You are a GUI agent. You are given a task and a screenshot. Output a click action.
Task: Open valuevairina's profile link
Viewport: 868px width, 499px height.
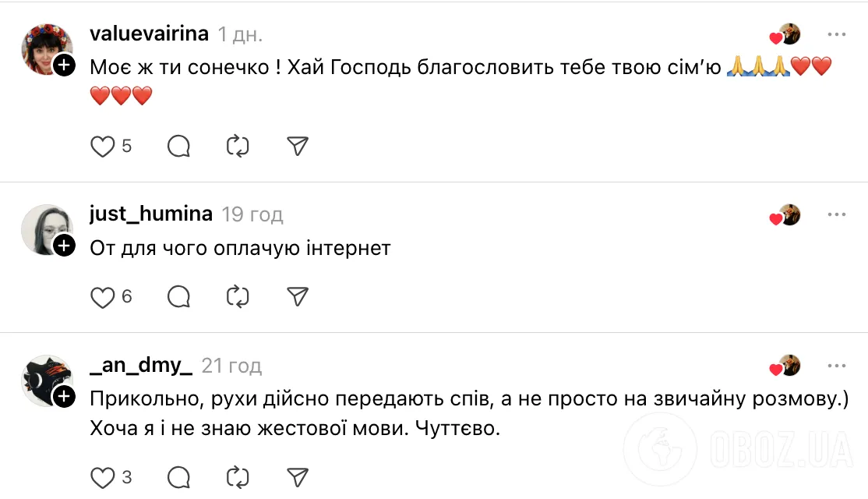[150, 33]
